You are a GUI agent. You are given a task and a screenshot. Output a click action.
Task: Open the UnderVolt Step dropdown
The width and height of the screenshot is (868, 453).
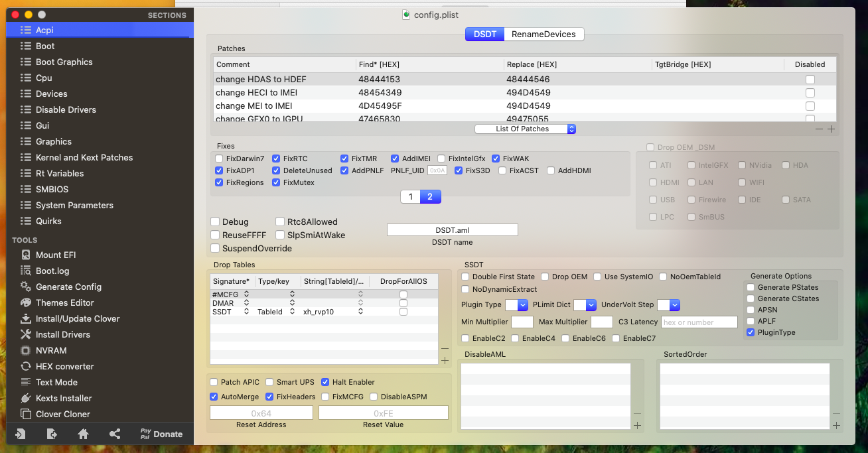[668, 304]
